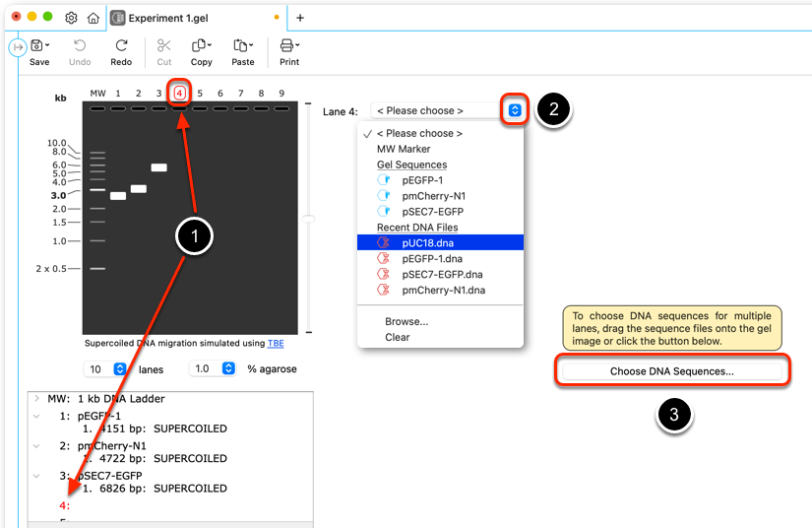Click the Paste clipboard icon
The height and width of the screenshot is (528, 812).
(241, 45)
